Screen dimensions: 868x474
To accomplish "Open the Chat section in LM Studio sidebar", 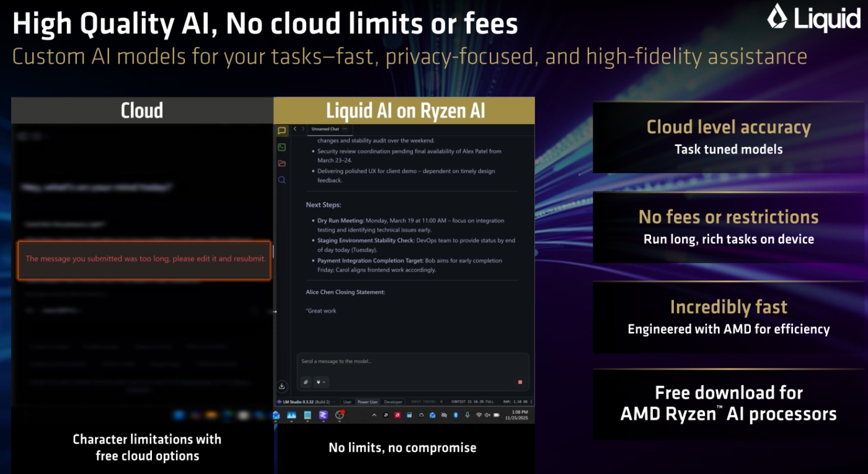I will (281, 131).
